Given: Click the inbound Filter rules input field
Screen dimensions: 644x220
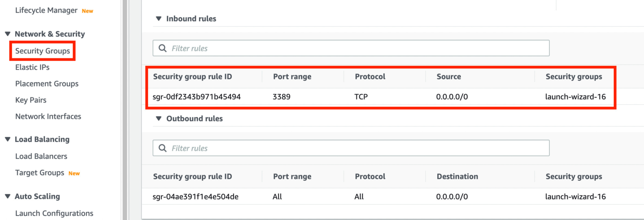Looking at the screenshot, I should tap(356, 48).
